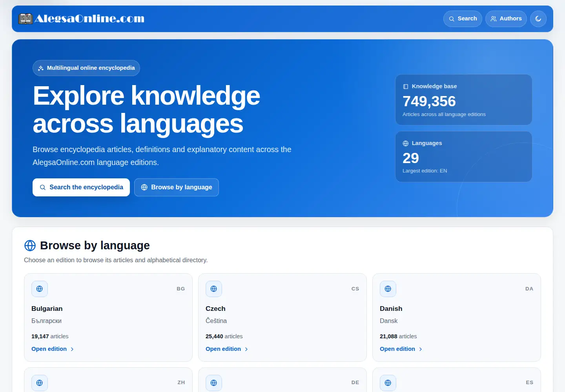The image size is (565, 392).
Task: Click the Czech language title
Action: 215,309
